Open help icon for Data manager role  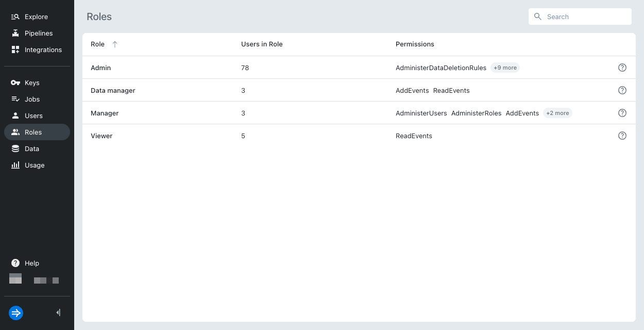(622, 90)
